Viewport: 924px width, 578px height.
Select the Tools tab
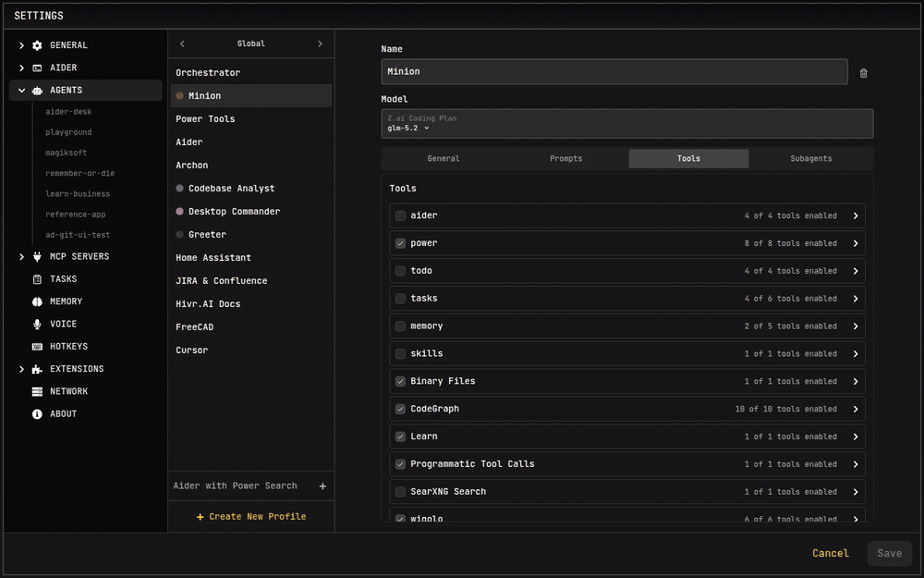coord(688,159)
